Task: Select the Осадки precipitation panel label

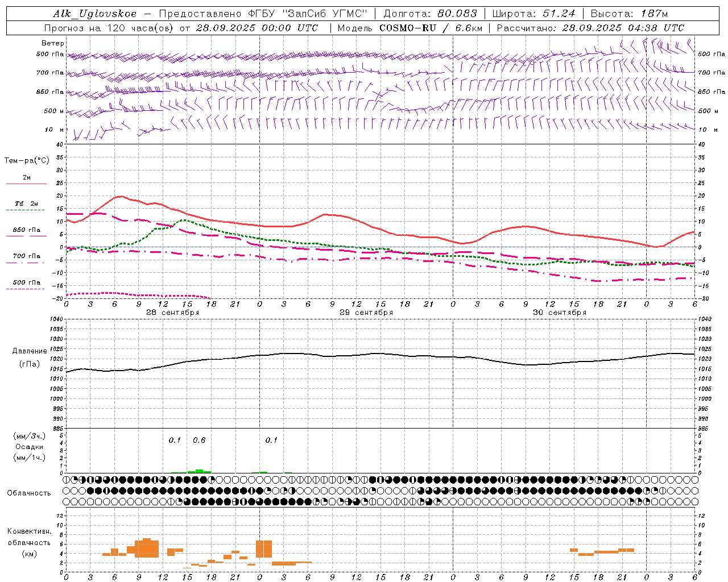Action: coord(29,447)
